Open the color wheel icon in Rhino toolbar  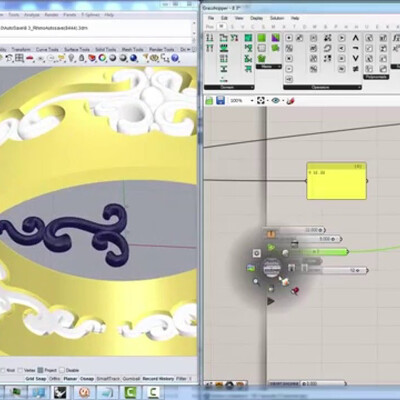point(102,58)
